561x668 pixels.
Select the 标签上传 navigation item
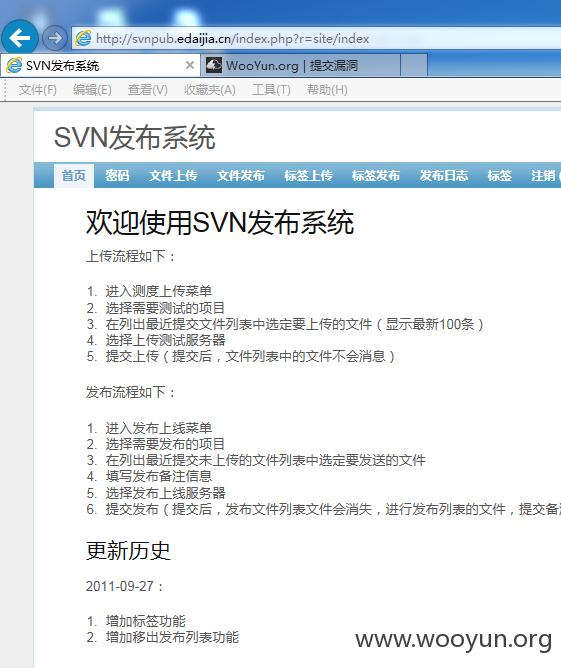(x=308, y=176)
